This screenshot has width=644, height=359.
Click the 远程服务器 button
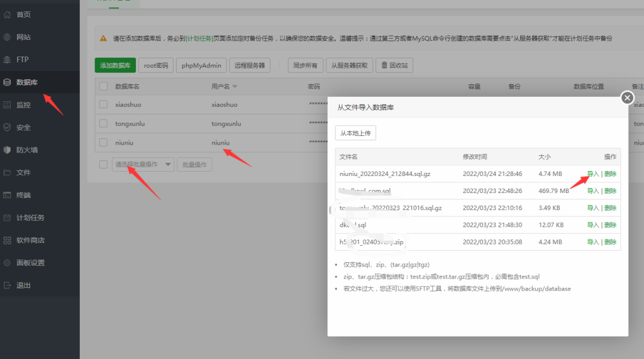(250, 65)
